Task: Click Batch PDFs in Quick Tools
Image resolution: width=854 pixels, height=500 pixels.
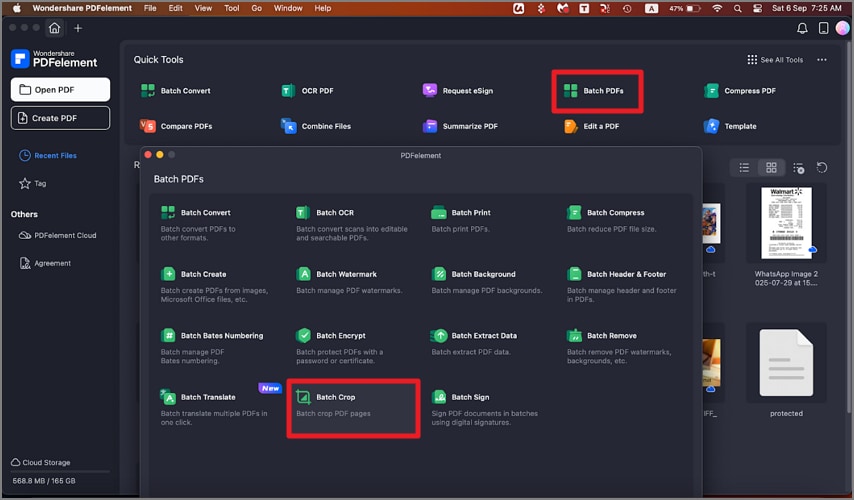Action: click(594, 91)
